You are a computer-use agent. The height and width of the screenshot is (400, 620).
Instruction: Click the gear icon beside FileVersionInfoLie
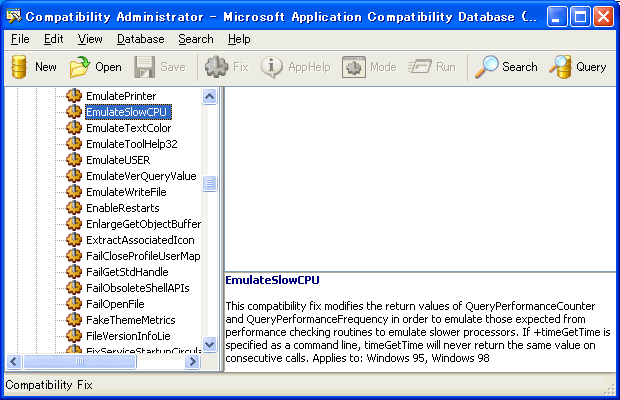[74, 336]
